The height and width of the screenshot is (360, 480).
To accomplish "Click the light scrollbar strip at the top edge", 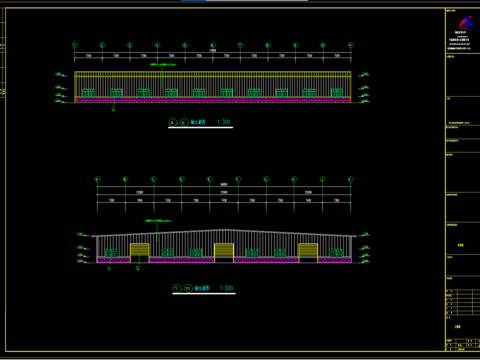I will tap(257, 1).
